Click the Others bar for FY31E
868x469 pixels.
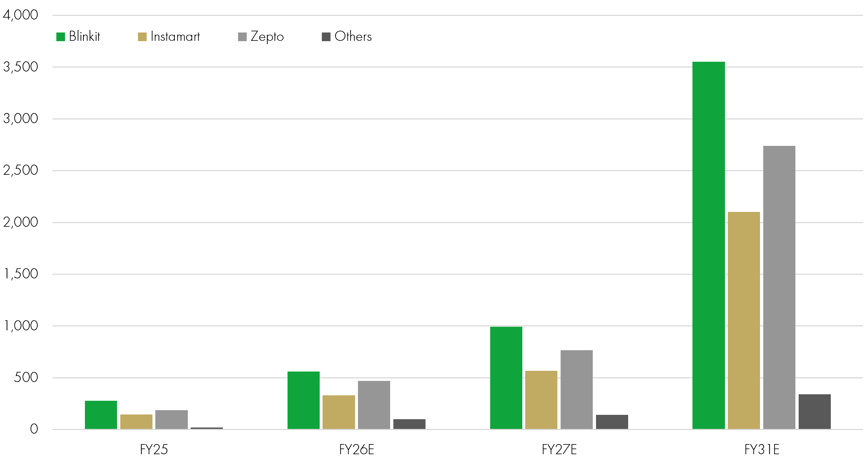815,412
